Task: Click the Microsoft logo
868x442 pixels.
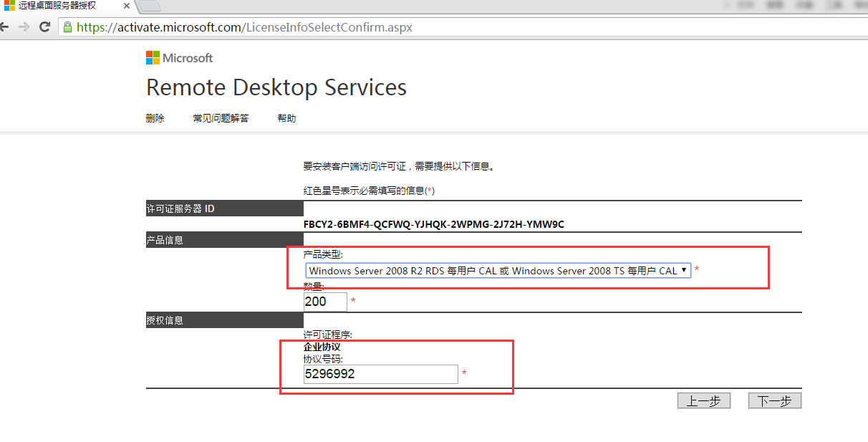Action: (179, 58)
